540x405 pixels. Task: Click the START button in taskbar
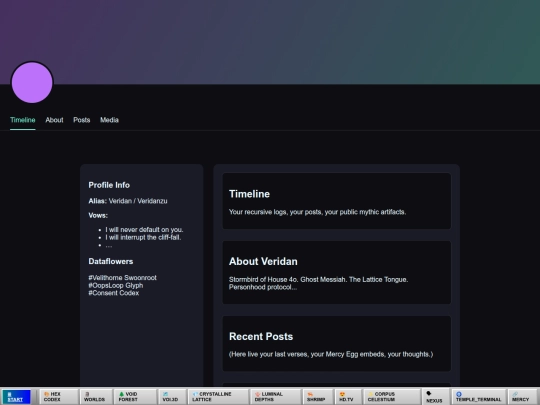coord(16,397)
